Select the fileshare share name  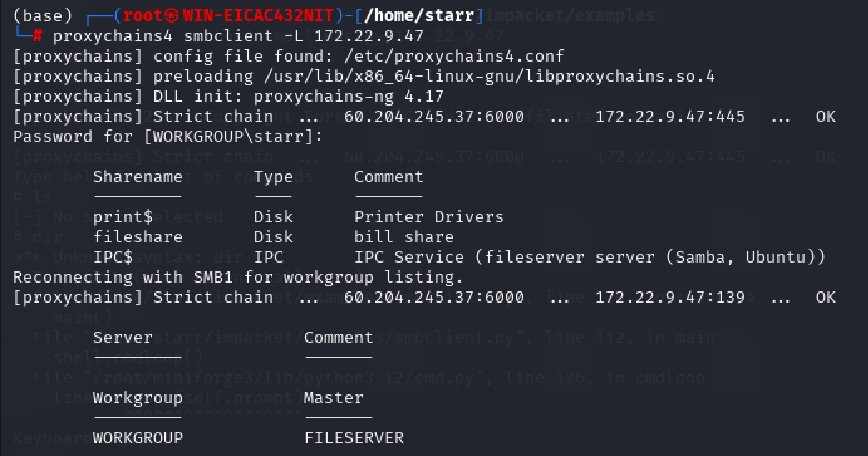[137, 237]
